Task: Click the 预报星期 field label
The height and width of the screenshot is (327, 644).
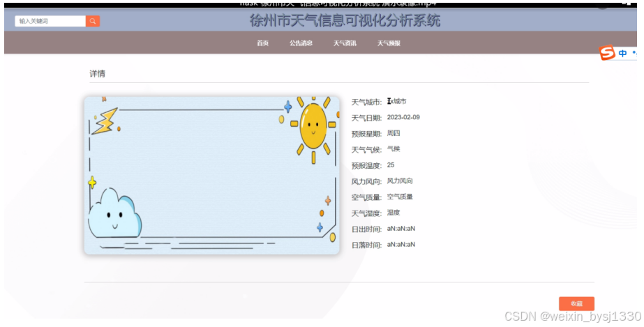Action: point(366,134)
